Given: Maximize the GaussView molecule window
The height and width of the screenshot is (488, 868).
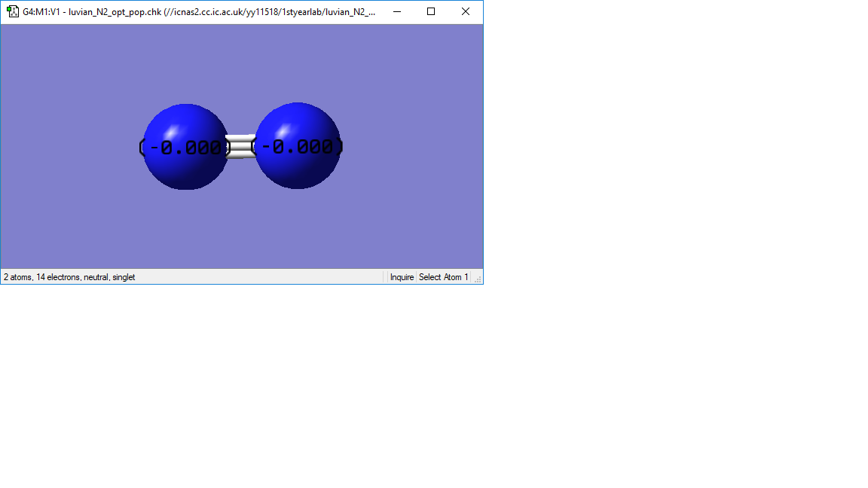Looking at the screenshot, I should coord(431,11).
